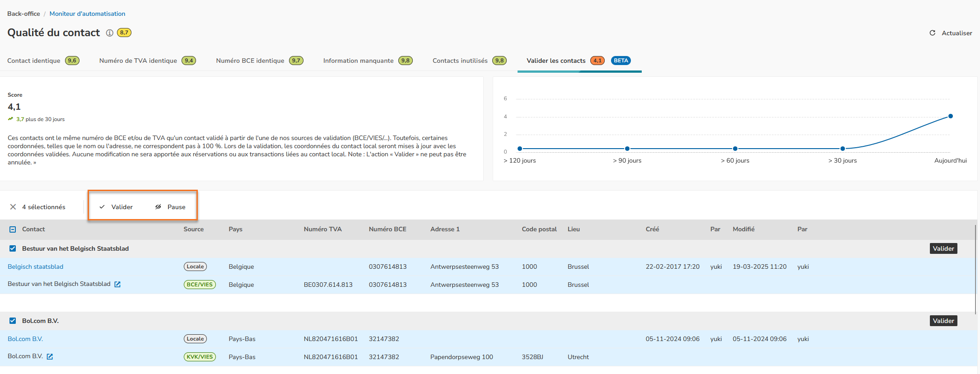Open the Contact identique tab
Screen dimensions: 980x374
tap(43, 61)
